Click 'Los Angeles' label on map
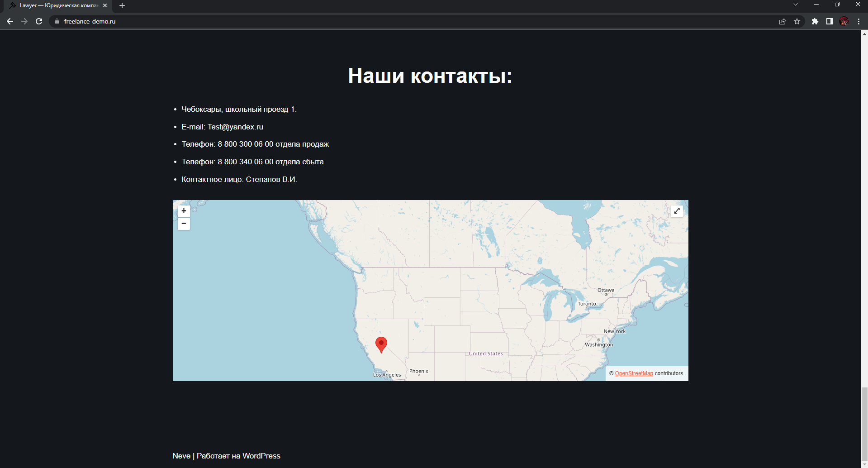Screen dimensions: 868x468 point(387,375)
